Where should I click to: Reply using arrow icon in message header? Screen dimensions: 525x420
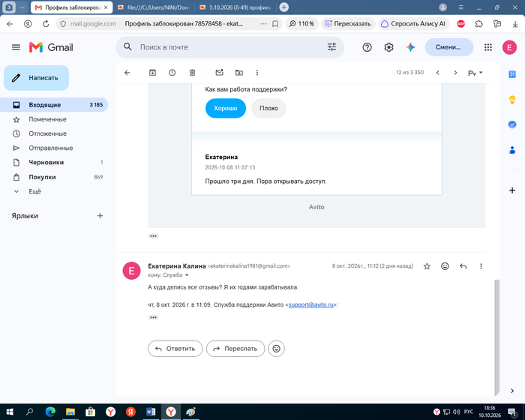463,266
